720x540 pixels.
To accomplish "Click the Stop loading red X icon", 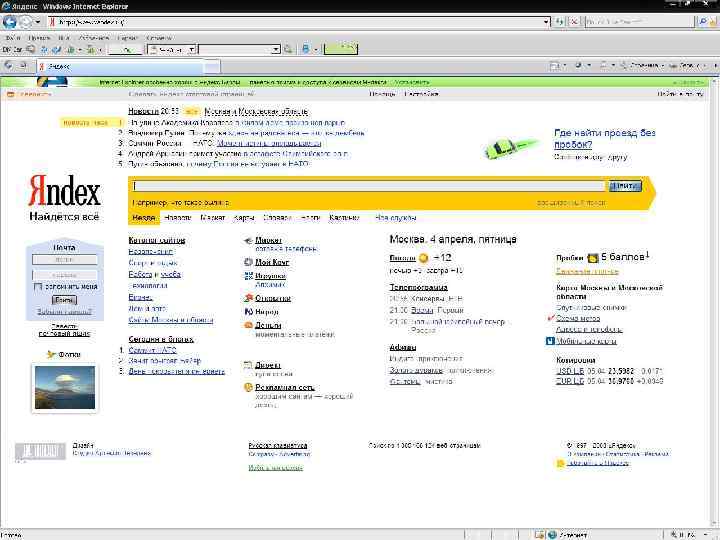I will [574, 22].
